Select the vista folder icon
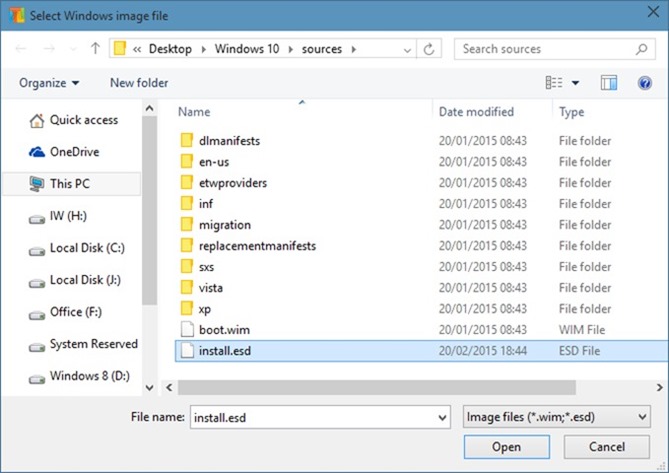 coord(186,287)
